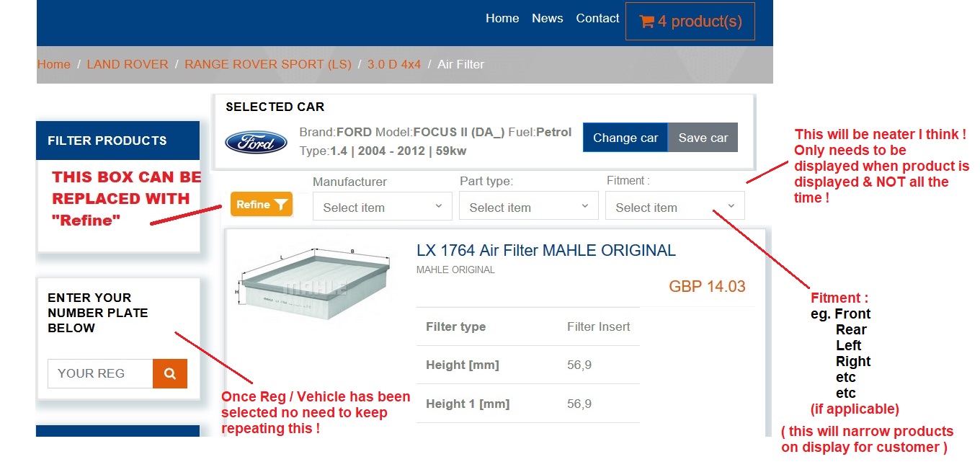Click the LAND ROVER breadcrumb link
The height and width of the screenshot is (467, 980).
click(x=128, y=64)
